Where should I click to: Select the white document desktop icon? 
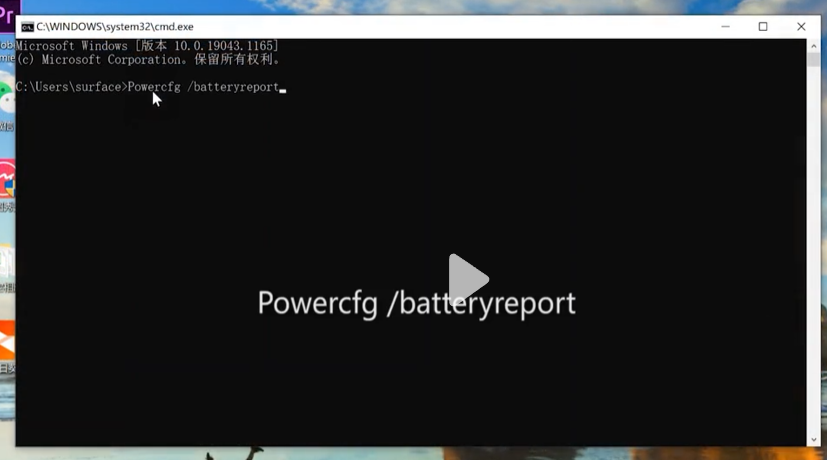[x=7, y=262]
